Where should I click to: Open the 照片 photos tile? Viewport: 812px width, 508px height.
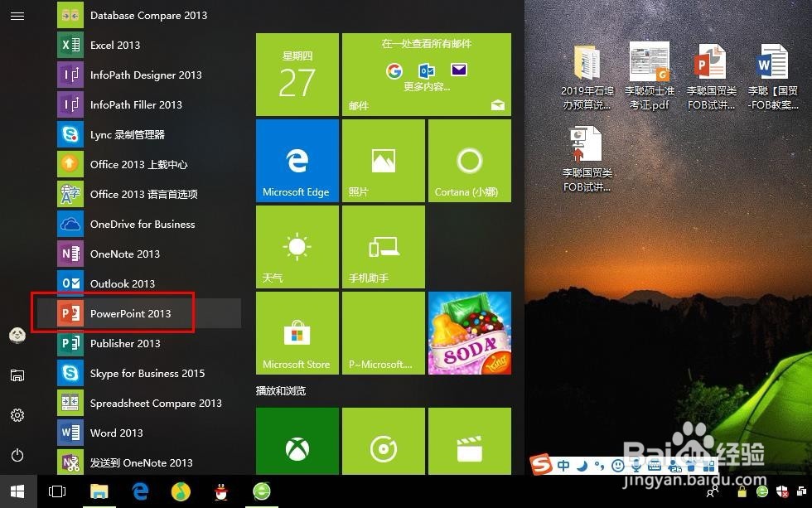[384, 161]
